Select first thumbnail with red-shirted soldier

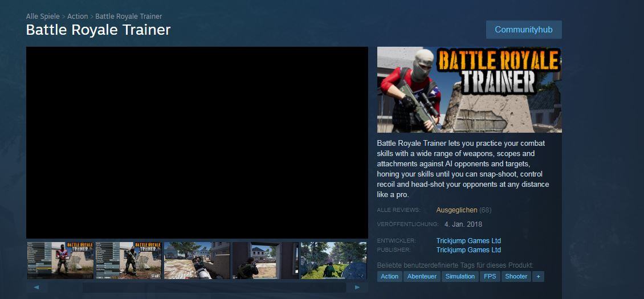pos(60,260)
